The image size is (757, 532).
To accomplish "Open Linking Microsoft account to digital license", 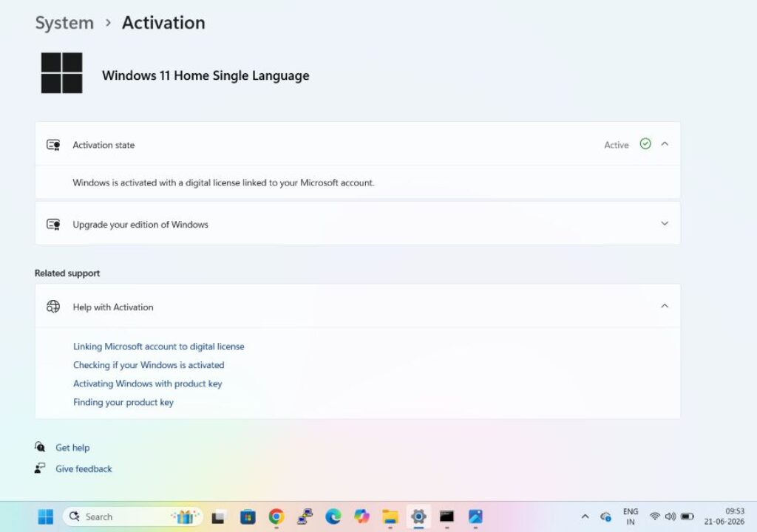I will point(158,346).
